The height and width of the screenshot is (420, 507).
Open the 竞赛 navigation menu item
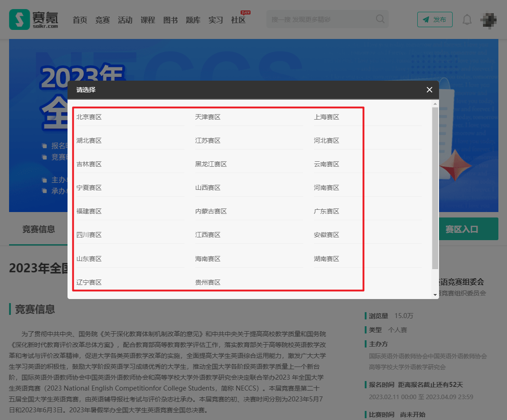point(102,20)
